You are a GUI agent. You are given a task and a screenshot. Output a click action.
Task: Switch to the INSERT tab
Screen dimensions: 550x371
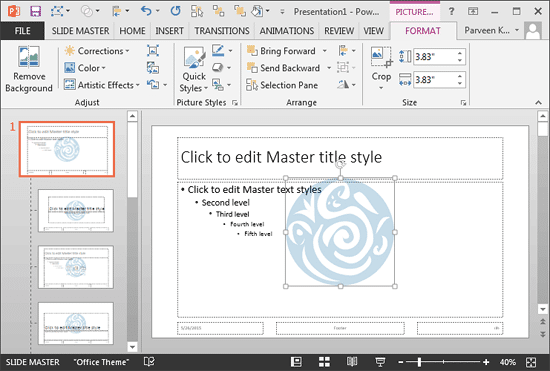pyautogui.click(x=169, y=31)
